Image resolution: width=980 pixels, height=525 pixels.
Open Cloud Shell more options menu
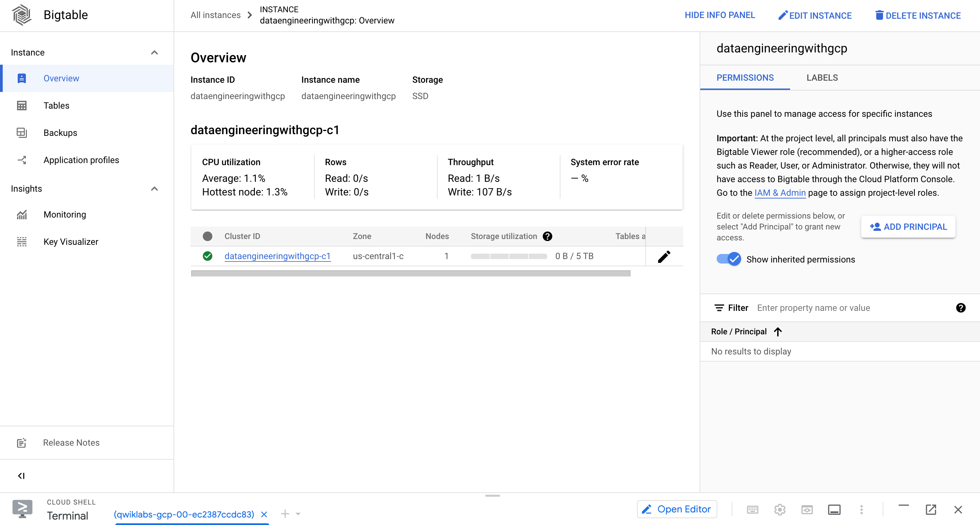coord(861,509)
